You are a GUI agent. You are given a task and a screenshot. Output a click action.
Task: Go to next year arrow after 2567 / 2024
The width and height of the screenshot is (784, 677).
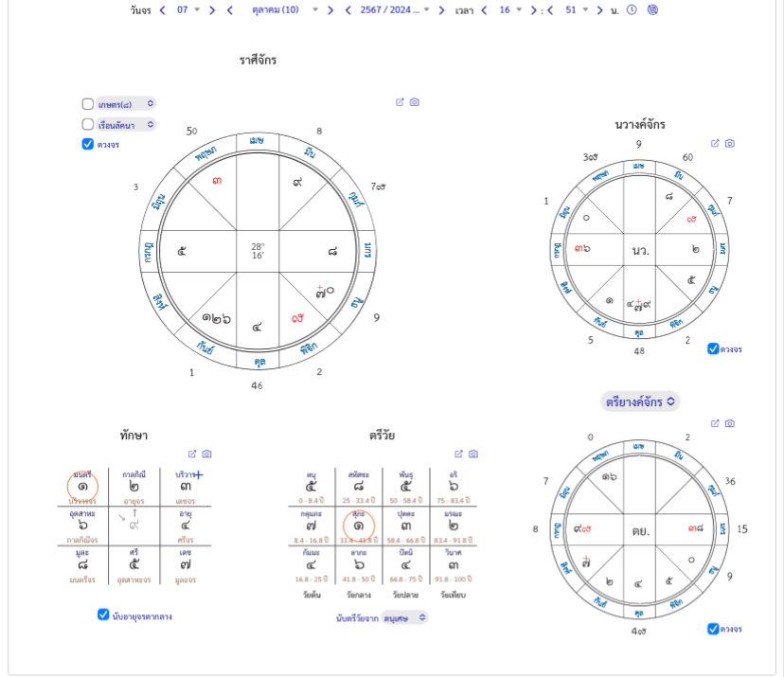point(441,10)
